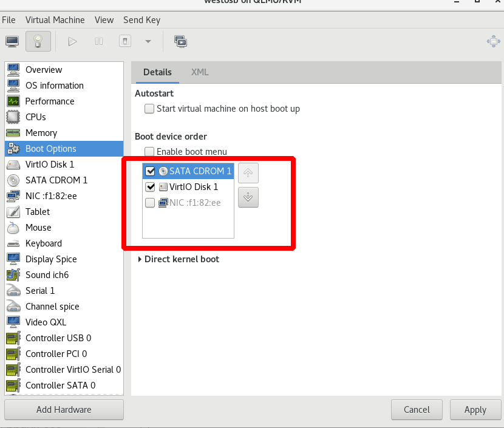Select Channel spice in hardware list
The height and width of the screenshot is (428, 504).
(64, 306)
